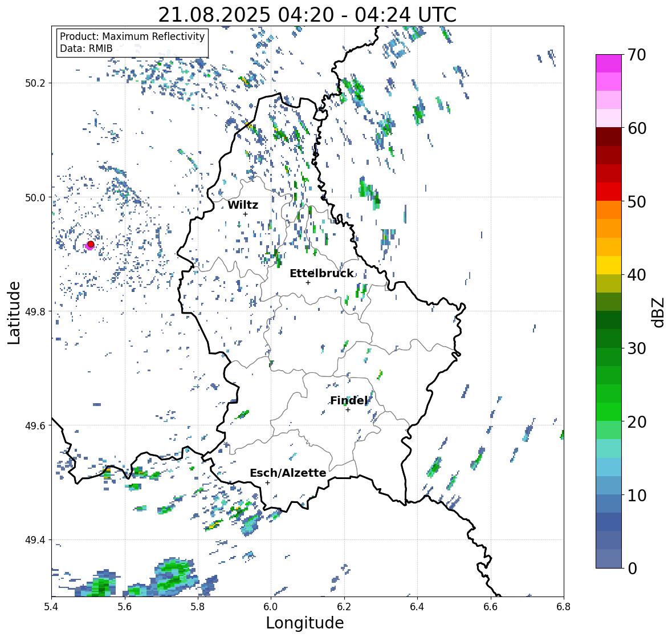672x637 pixels.
Task: Click the 70 colorbar tick label
Action: (x=637, y=55)
